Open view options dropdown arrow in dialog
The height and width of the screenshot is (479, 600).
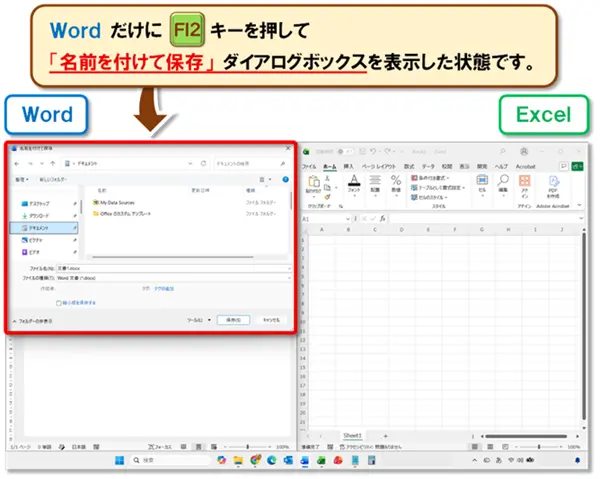point(270,179)
